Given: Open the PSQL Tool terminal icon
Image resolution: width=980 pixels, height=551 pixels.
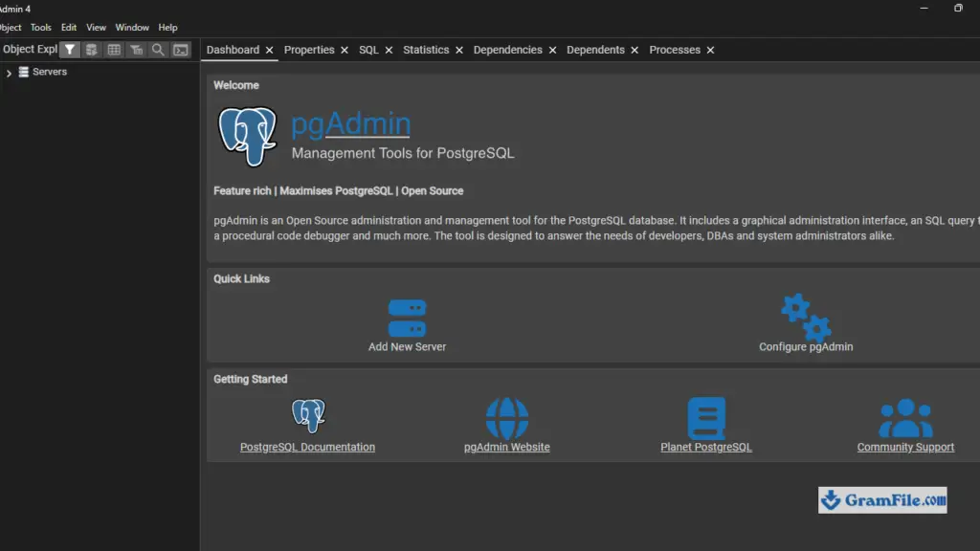Looking at the screenshot, I should point(181,50).
